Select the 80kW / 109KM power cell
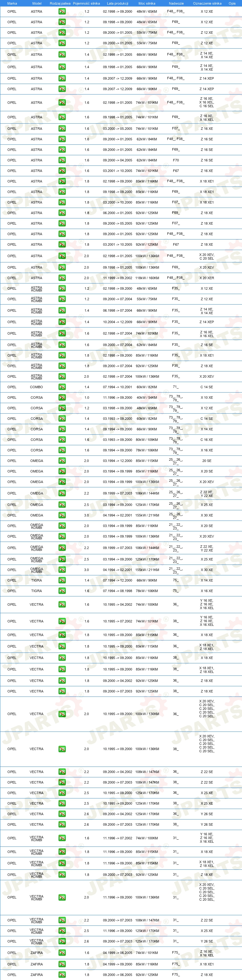Viewport: 242px width, 980px height. tap(147, 439)
